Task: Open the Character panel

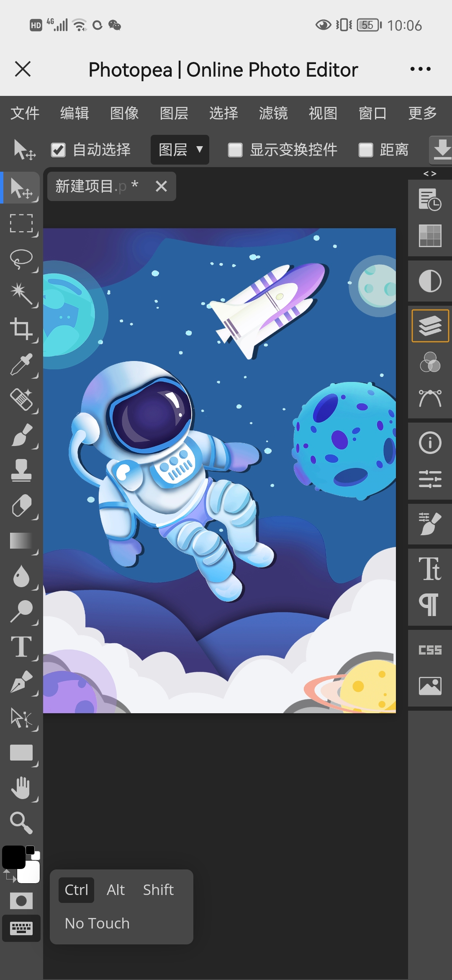Action: coord(430,569)
